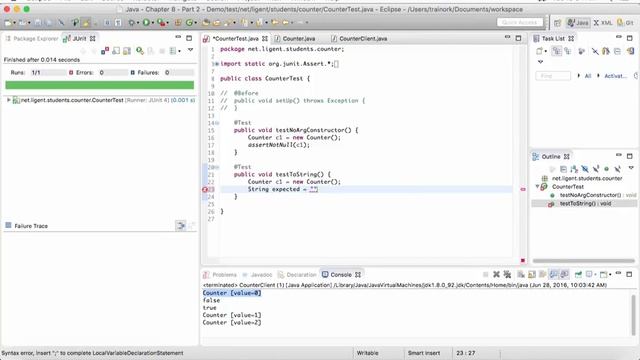Click the New Java Class green C icon
The height and width of the screenshot is (360, 640).
point(189,22)
